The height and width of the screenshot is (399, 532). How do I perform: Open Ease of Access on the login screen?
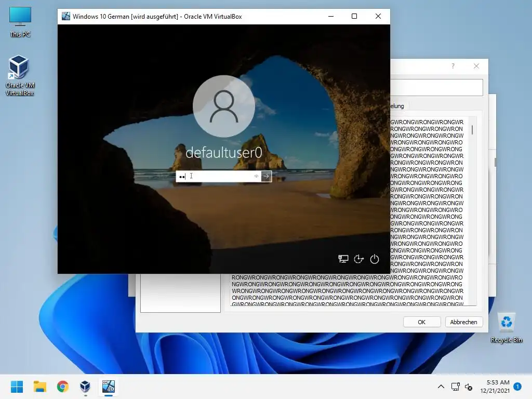358,259
